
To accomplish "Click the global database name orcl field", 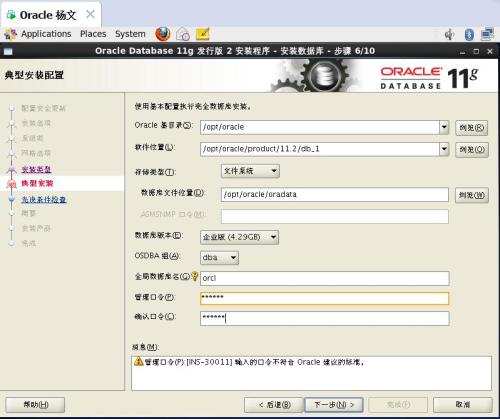I will [325, 278].
